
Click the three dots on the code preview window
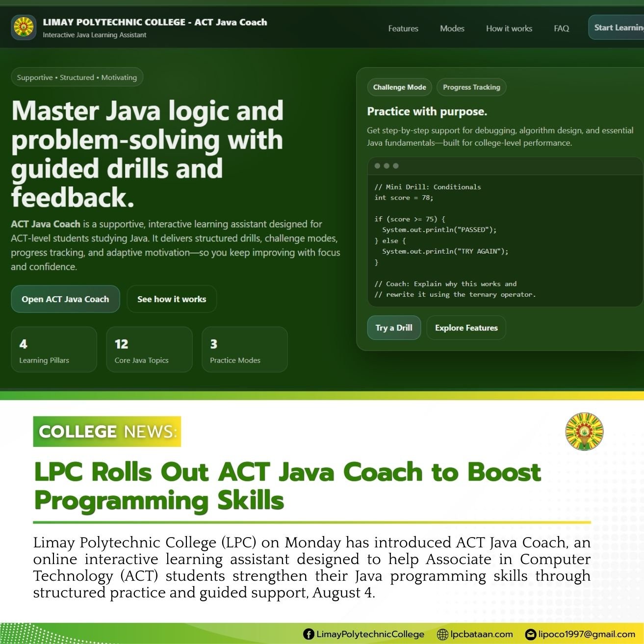pyautogui.click(x=387, y=166)
